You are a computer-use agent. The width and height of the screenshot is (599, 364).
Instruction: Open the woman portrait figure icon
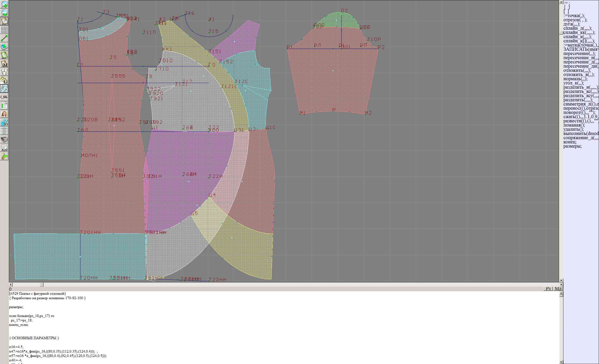click(4, 114)
